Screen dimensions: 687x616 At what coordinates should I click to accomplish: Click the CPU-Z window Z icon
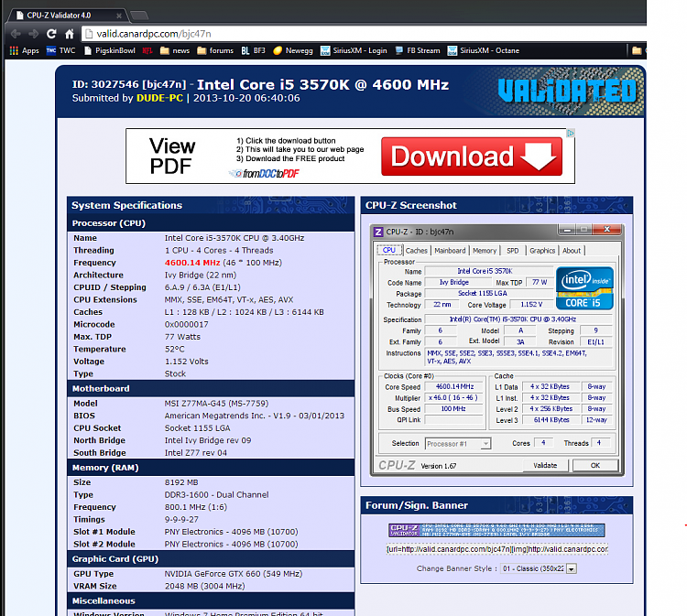(x=378, y=232)
